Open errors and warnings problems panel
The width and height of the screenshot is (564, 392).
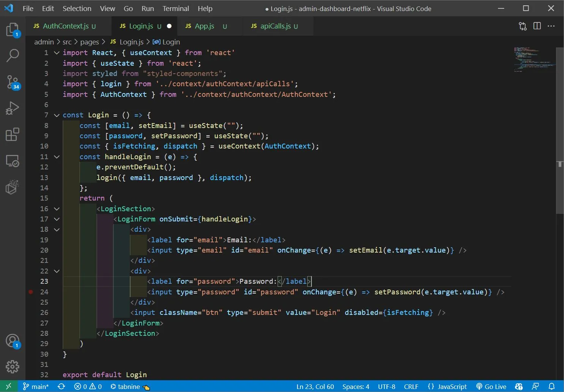(x=88, y=386)
